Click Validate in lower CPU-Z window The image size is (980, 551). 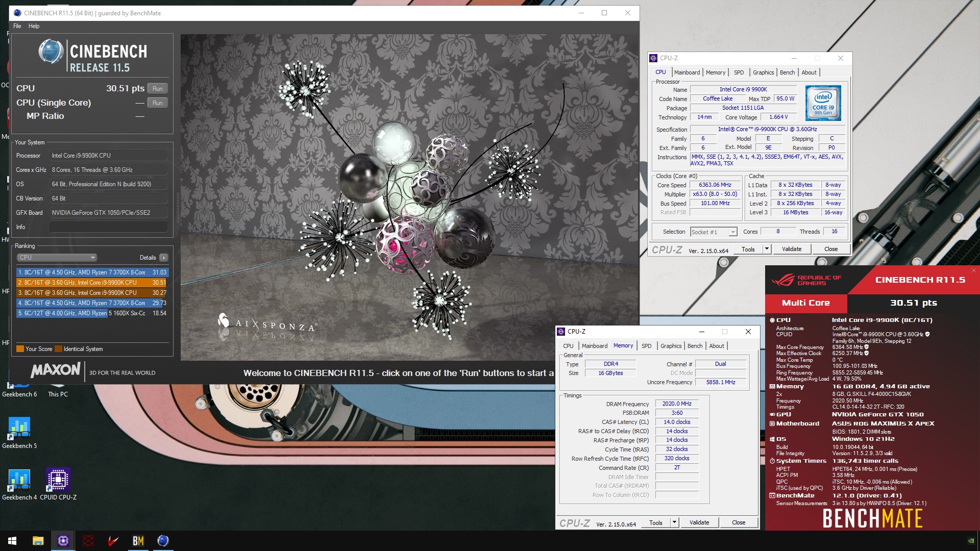[699, 522]
